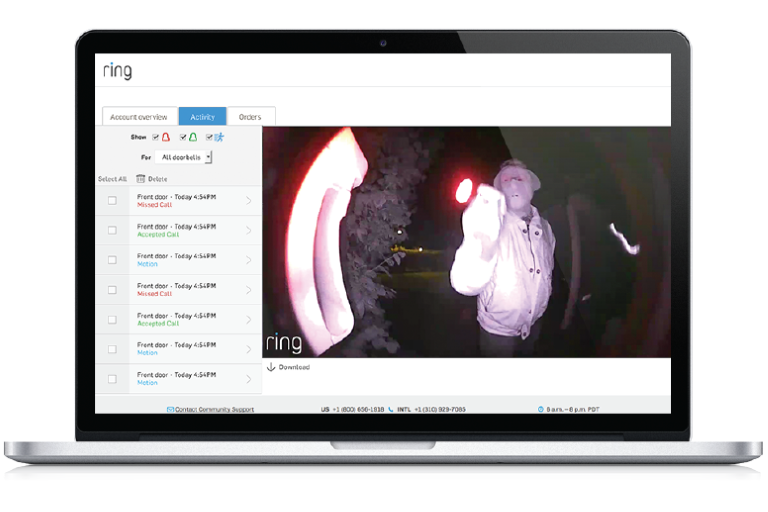This screenshot has height=512, width=768.
Task: Click the clock icon beside support hours
Action: (541, 409)
